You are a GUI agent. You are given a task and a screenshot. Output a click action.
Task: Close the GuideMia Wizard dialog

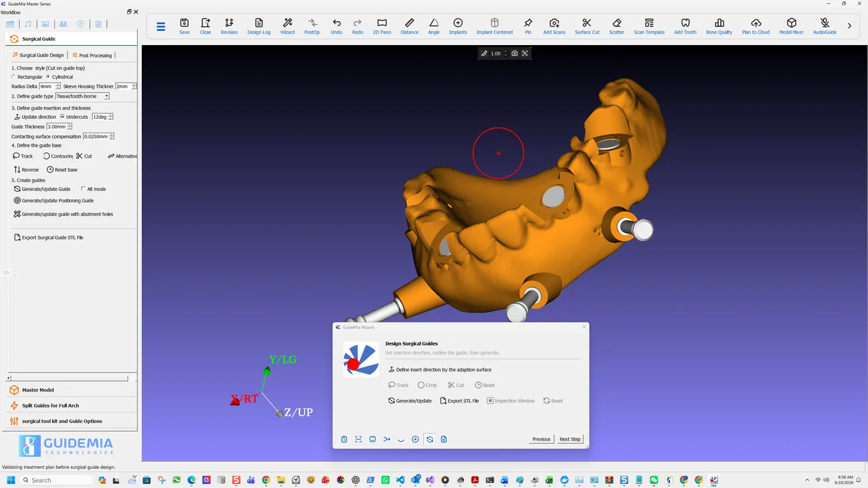tap(584, 327)
